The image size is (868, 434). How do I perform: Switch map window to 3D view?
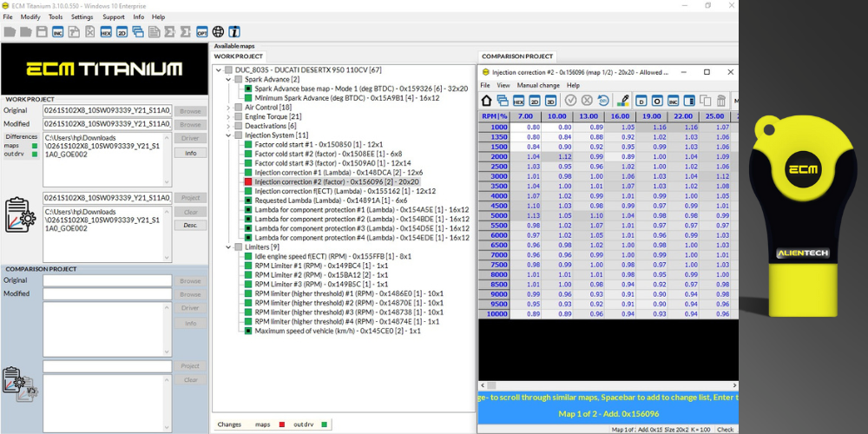(x=550, y=101)
